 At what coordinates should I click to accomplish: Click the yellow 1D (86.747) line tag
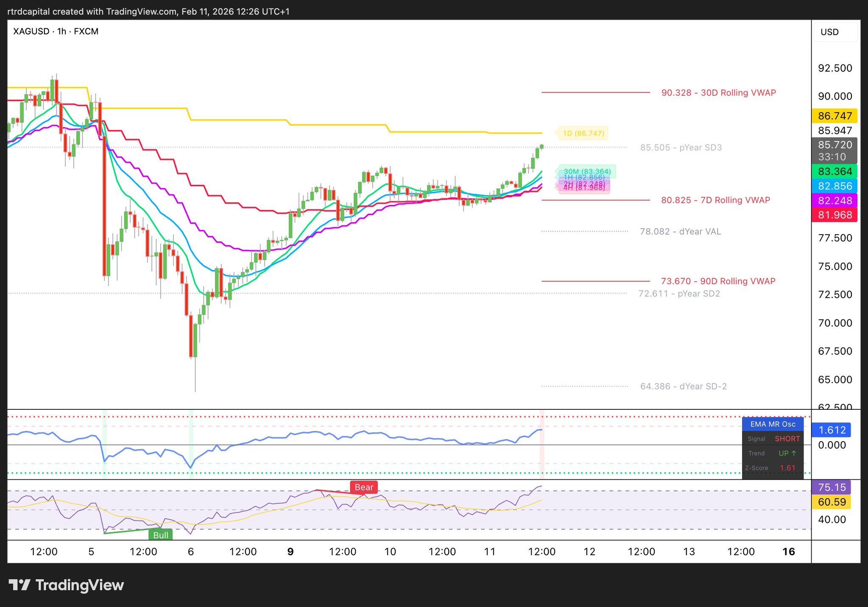583,133
